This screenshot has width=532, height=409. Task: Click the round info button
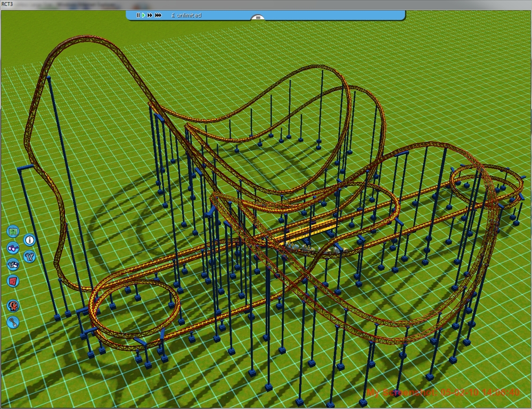(x=29, y=240)
